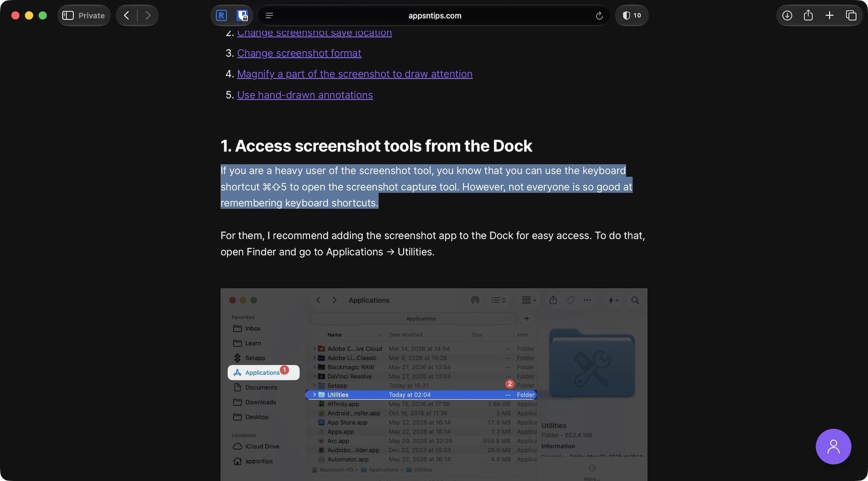
Task: Toggle the Safari sidebar icon
Action: (x=68, y=15)
